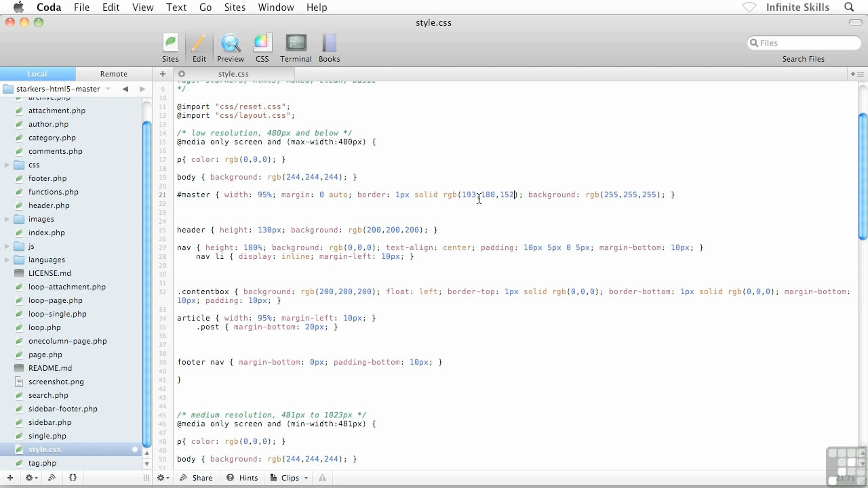Open the Sites view in toolbar
The height and width of the screenshot is (488, 868).
[x=170, y=48]
